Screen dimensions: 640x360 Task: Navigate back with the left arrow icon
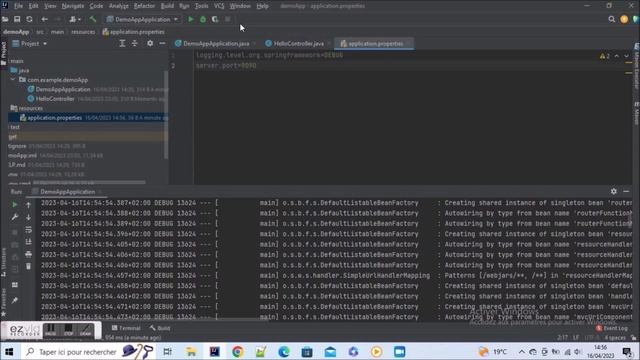click(x=44, y=19)
